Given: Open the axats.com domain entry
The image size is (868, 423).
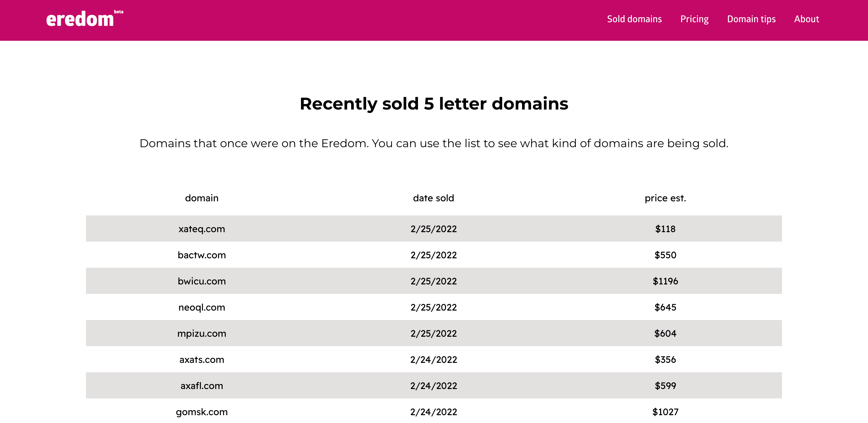Looking at the screenshot, I should (x=201, y=360).
